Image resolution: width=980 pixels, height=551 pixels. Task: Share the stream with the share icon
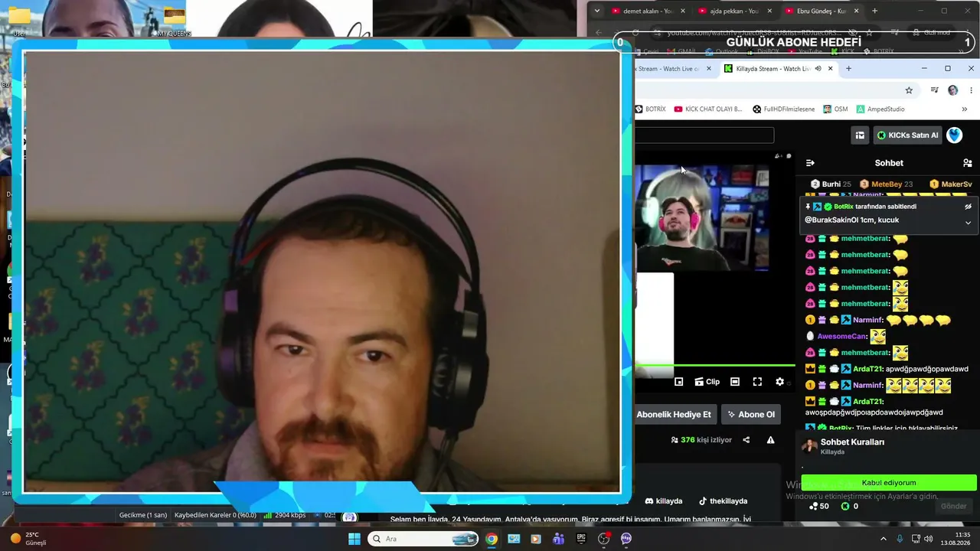pyautogui.click(x=746, y=440)
